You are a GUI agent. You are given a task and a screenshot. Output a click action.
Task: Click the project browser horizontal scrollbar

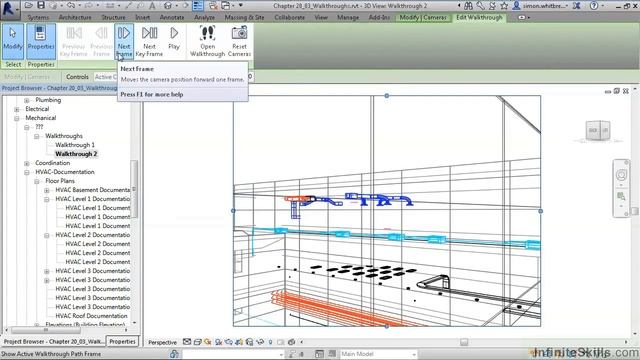click(x=46, y=330)
